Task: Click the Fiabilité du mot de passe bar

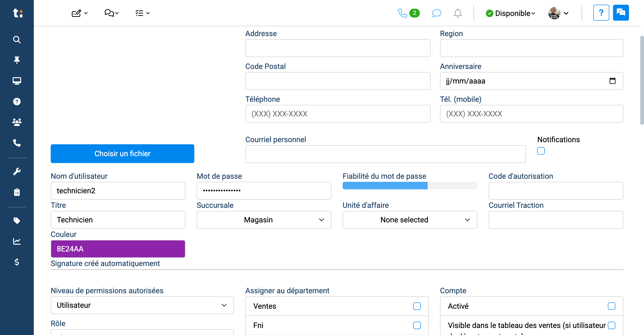Action: click(410, 186)
